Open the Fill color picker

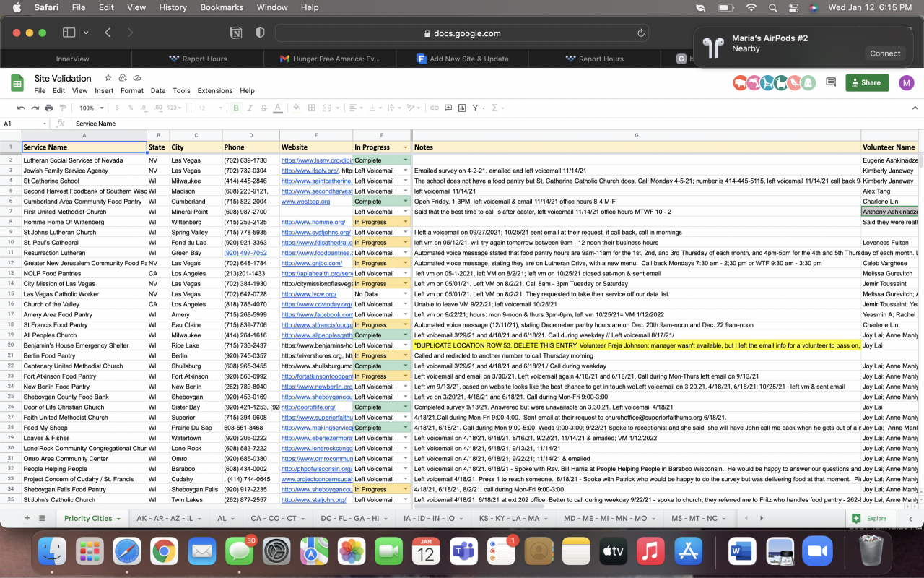click(295, 108)
